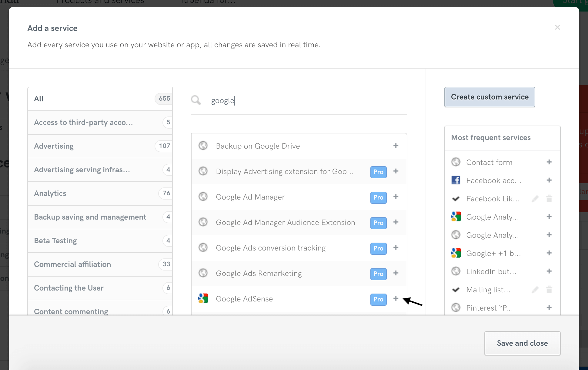
Task: Add Google Ads Remarketing using the plus icon
Action: pyautogui.click(x=396, y=273)
